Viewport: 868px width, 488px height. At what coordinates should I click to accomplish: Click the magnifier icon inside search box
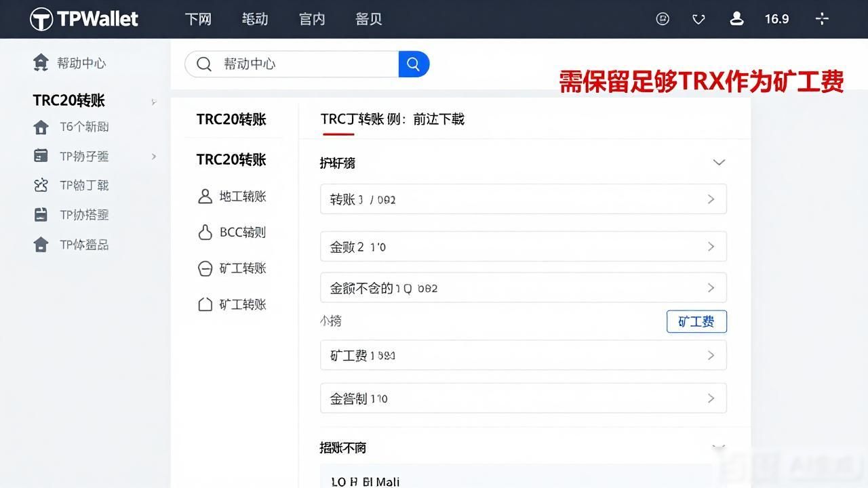click(203, 64)
